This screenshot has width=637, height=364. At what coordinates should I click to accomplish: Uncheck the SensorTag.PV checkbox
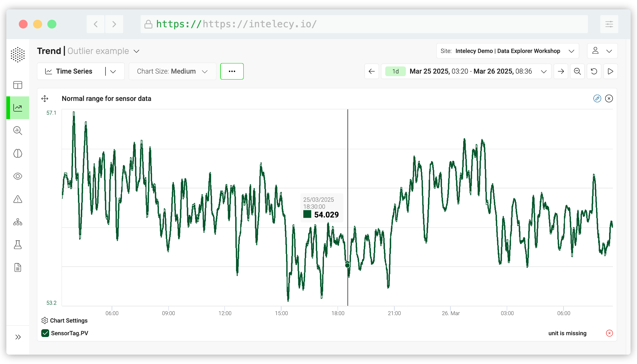tap(45, 333)
